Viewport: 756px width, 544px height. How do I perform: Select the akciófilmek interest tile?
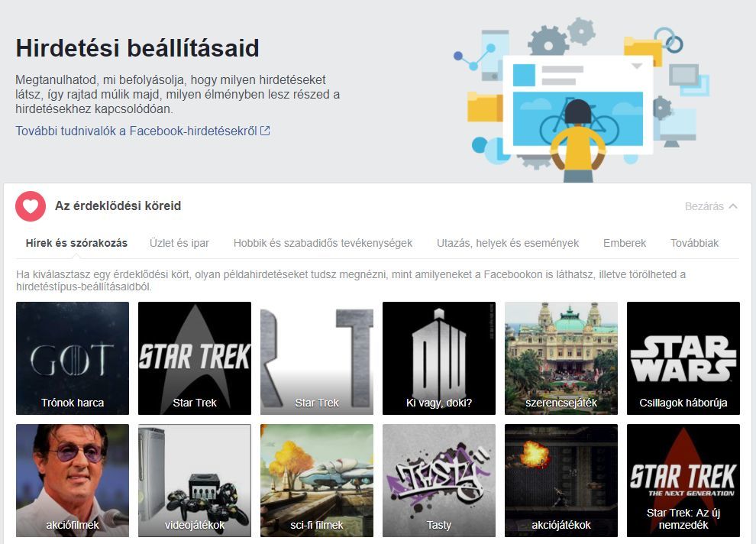(x=73, y=481)
